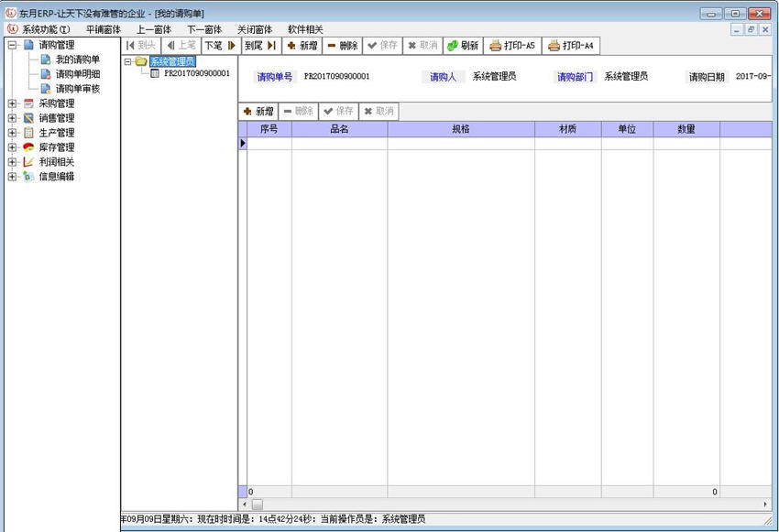The image size is (779, 532).
Task: Click the 请购单审核 page icon
Action: (x=46, y=89)
